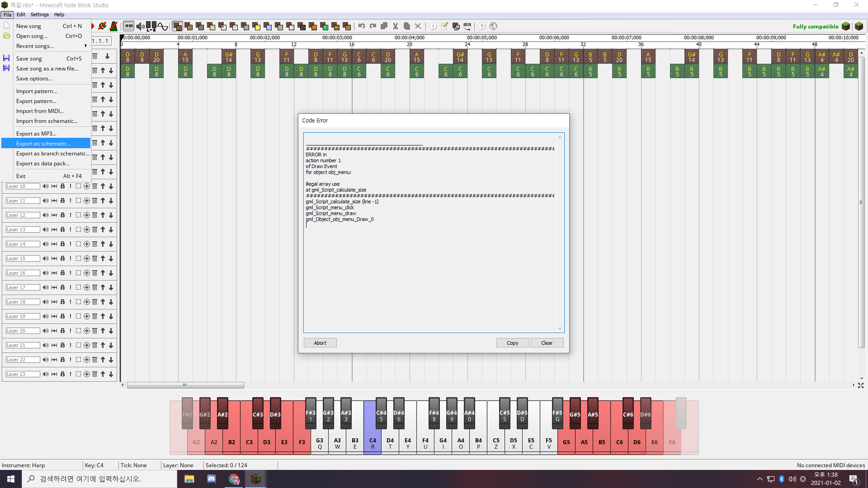Click the help question mark icon
This screenshot has height=488, width=868.
point(482,26)
